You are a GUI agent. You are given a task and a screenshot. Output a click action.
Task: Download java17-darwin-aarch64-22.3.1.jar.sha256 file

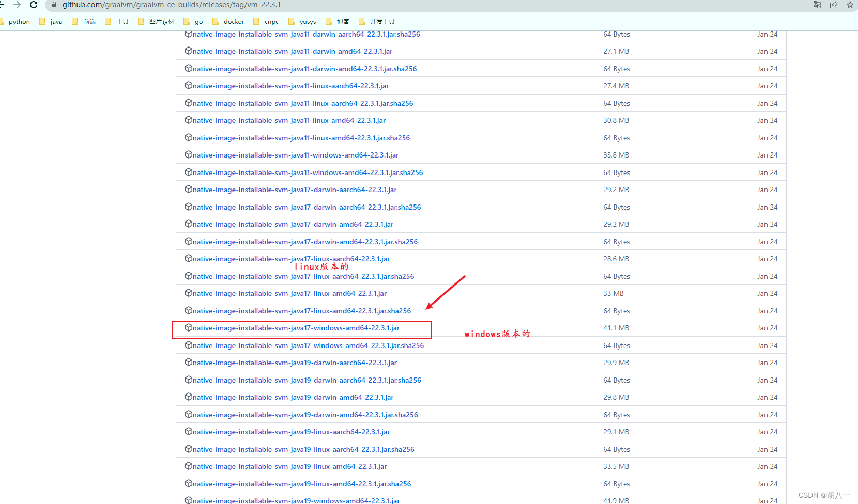pyautogui.click(x=307, y=207)
